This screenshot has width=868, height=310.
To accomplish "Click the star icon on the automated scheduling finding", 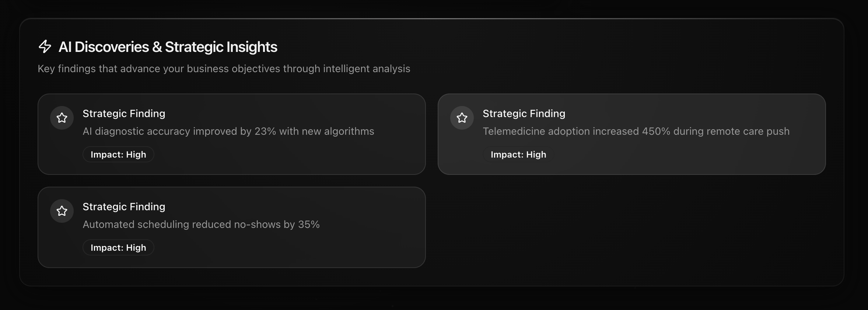I will [62, 211].
